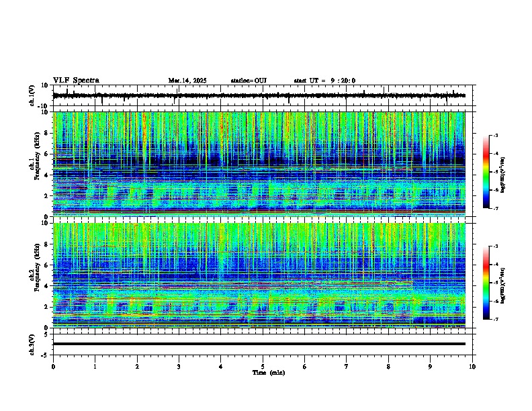
Task: Click the 'ch.3(V)' axis label
Action: [32, 345]
